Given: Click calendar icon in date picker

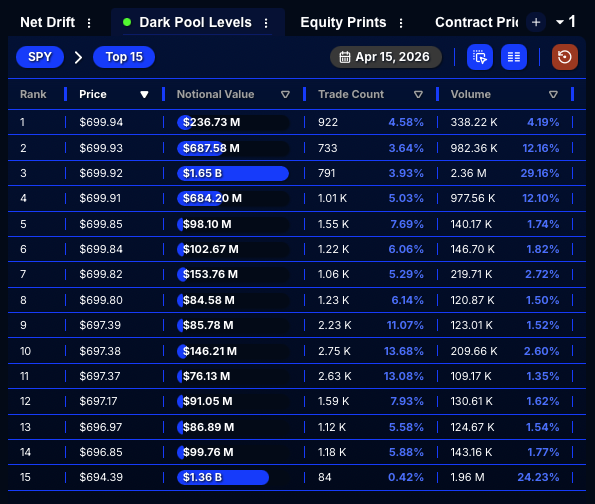Looking at the screenshot, I should pos(345,57).
